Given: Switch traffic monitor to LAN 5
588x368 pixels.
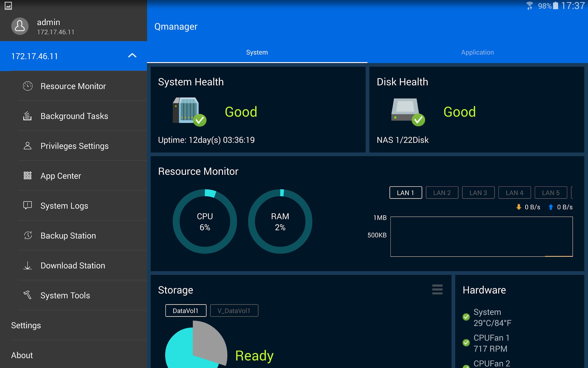Looking at the screenshot, I should (551, 192).
